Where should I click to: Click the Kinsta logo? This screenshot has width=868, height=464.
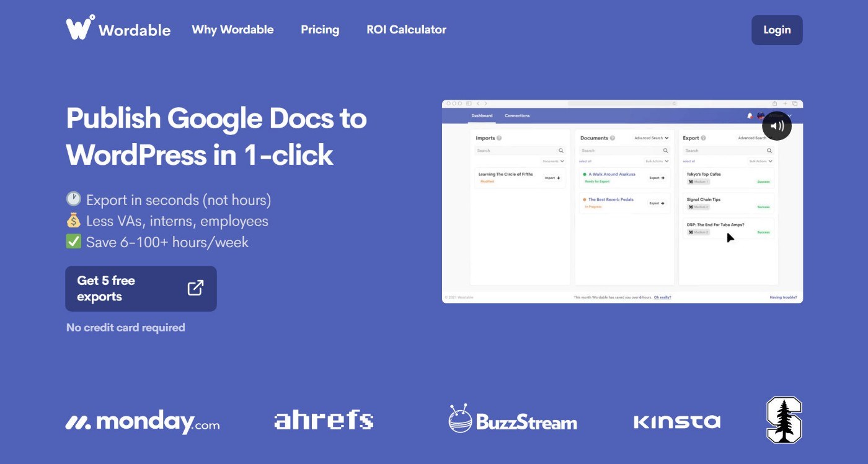[x=677, y=422]
